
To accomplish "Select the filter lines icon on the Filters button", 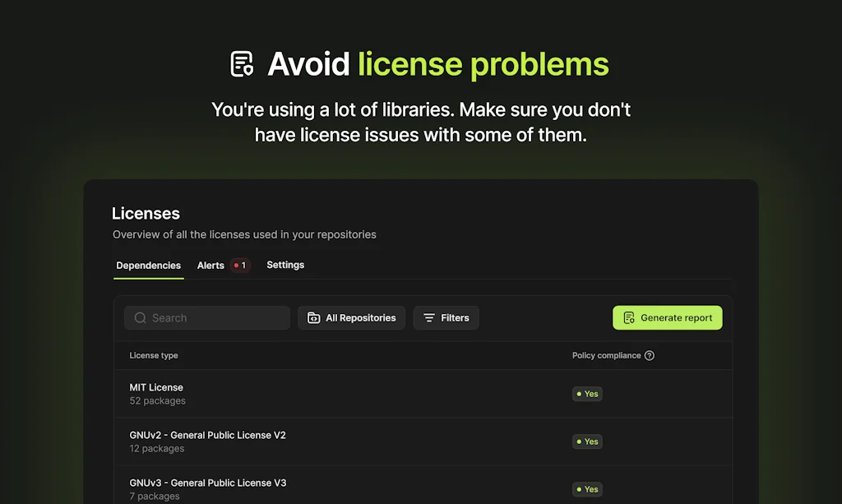I will pyautogui.click(x=428, y=317).
